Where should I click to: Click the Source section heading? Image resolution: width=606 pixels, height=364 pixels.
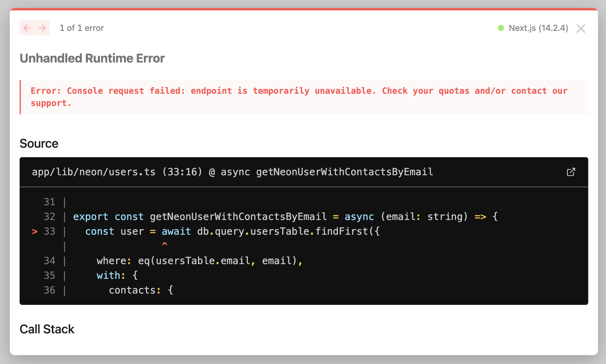(39, 144)
